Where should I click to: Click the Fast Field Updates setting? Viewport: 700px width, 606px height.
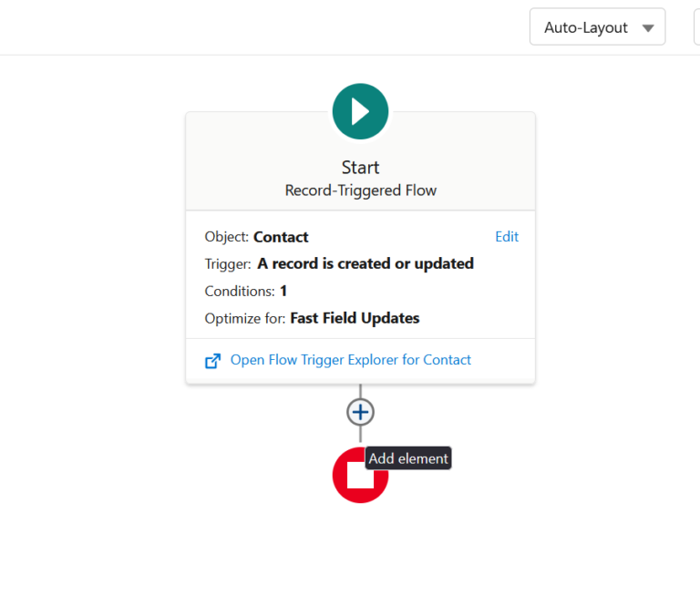pos(355,319)
